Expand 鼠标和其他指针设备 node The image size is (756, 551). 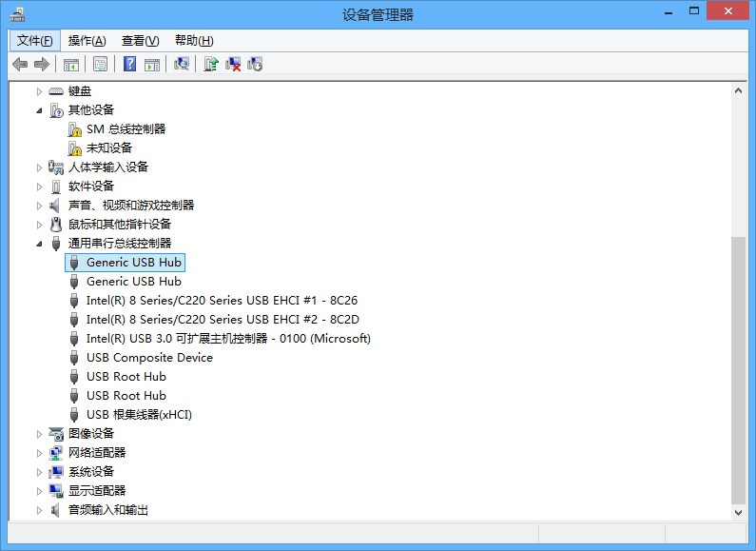39,225
